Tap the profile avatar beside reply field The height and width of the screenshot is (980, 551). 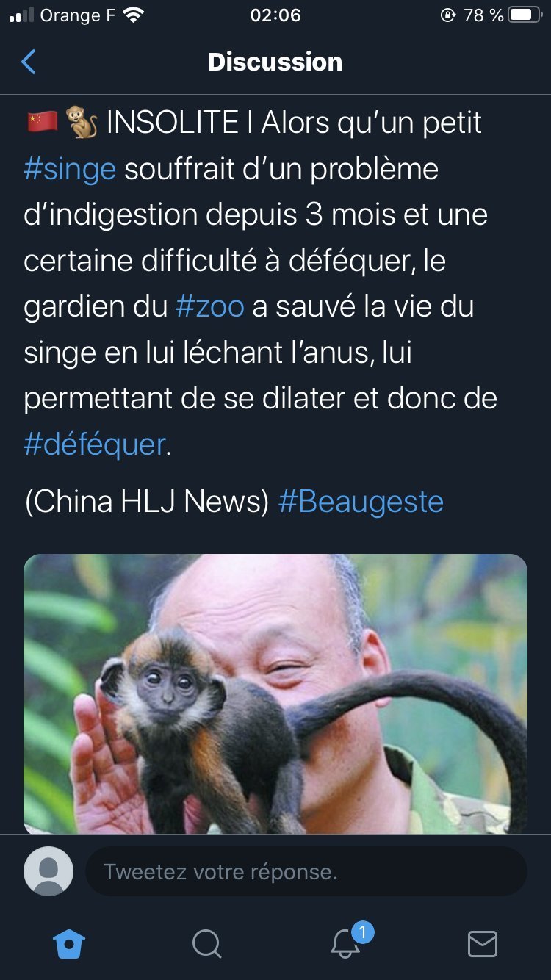point(48,871)
